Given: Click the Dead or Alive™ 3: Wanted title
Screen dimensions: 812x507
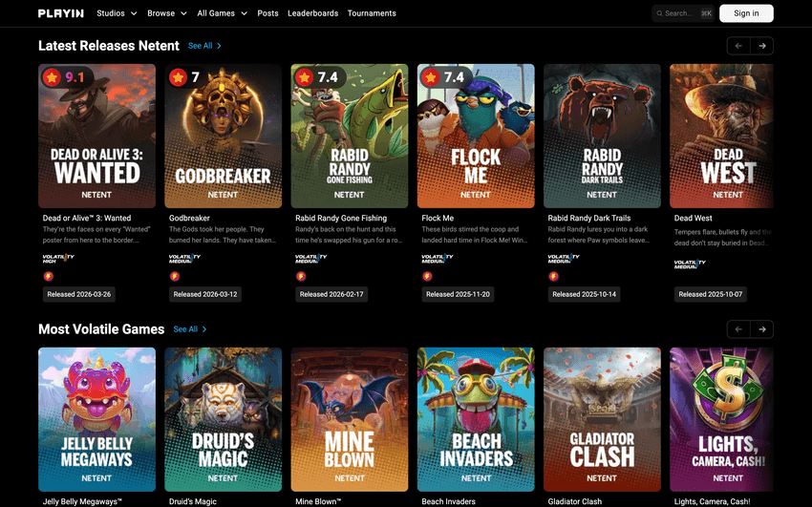Looking at the screenshot, I should 87,219.
